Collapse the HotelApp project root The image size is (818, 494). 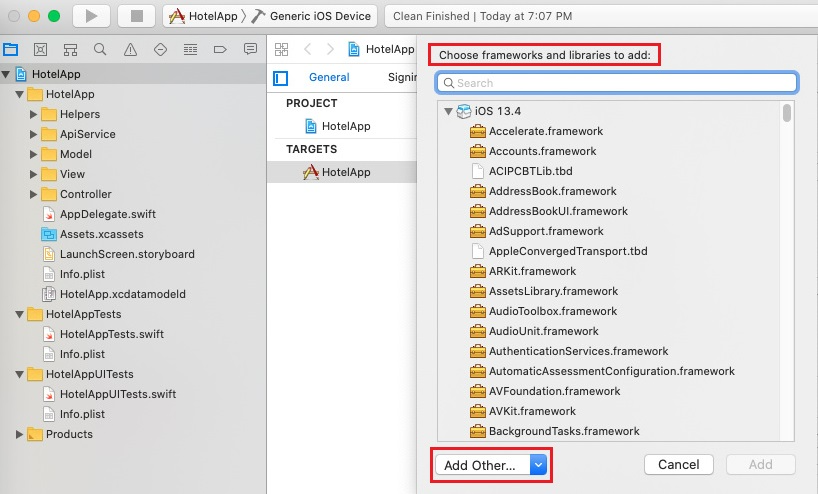6,75
